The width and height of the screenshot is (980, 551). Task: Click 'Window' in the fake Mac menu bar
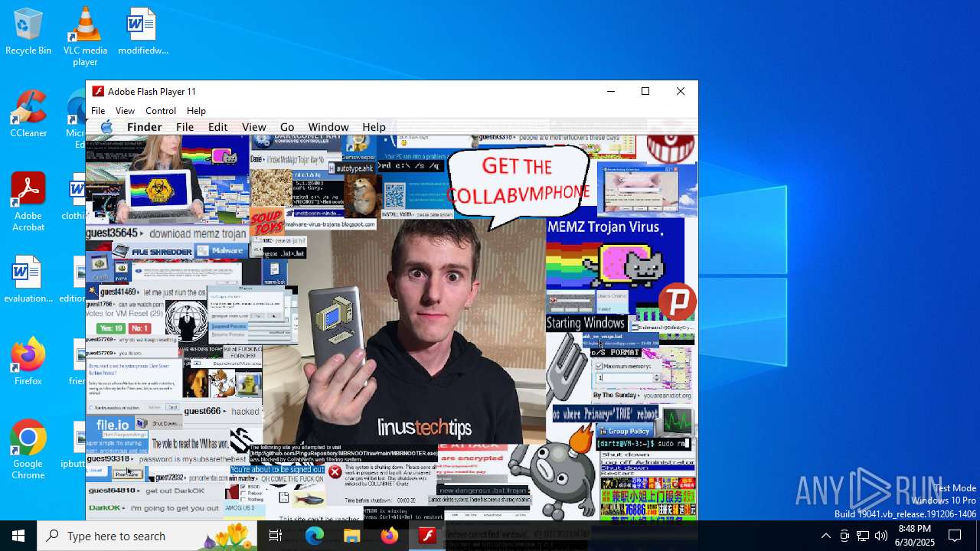[328, 127]
